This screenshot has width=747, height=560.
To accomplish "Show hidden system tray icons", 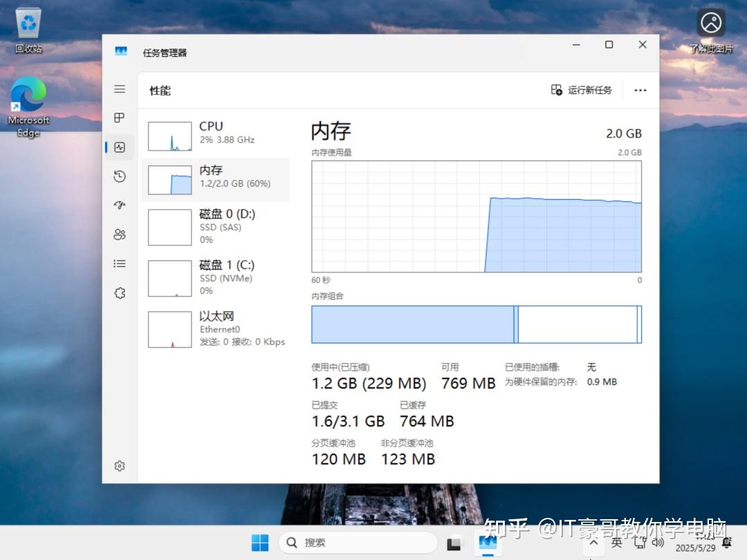I will point(593,543).
